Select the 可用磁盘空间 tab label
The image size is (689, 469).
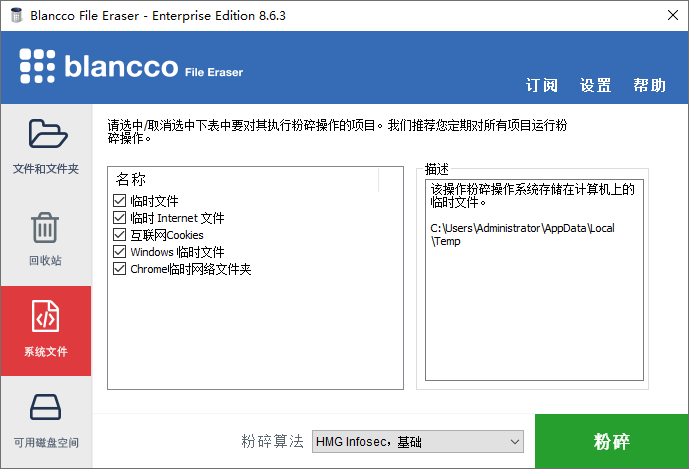pyautogui.click(x=46, y=443)
